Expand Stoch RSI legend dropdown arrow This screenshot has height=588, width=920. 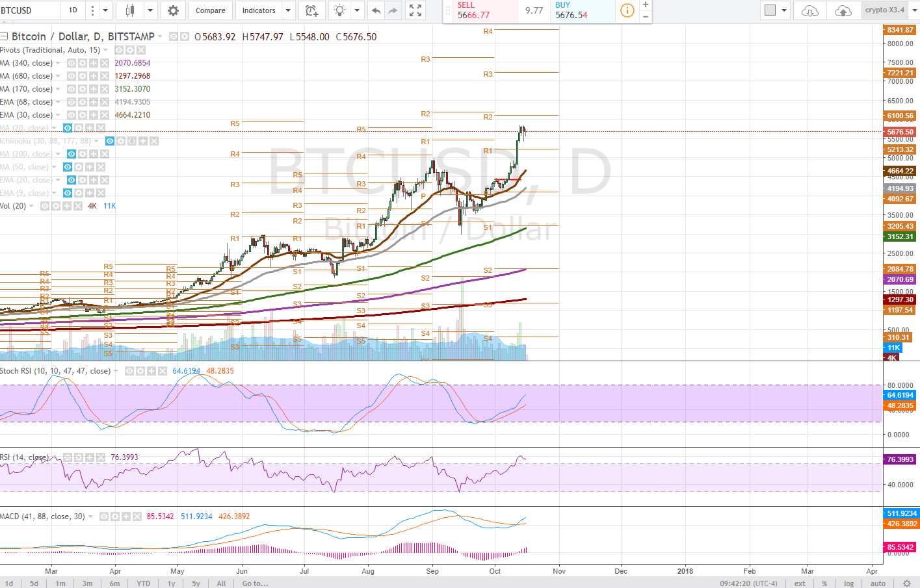[116, 371]
